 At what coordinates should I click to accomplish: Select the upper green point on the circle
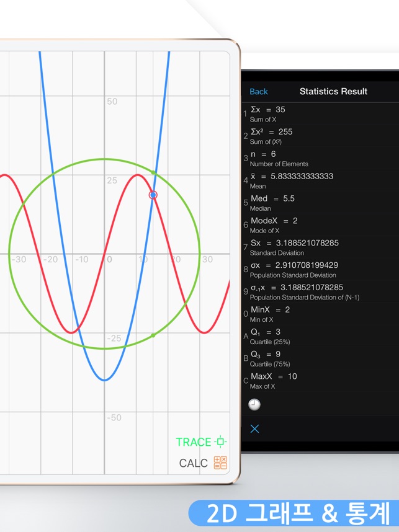coord(153,173)
